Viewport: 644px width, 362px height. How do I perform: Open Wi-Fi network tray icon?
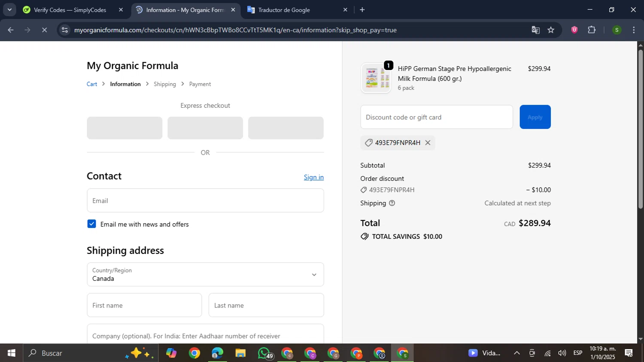[x=547, y=353]
